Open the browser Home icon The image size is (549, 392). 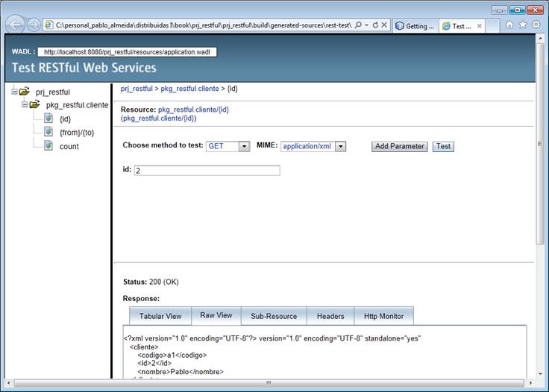tap(509, 25)
